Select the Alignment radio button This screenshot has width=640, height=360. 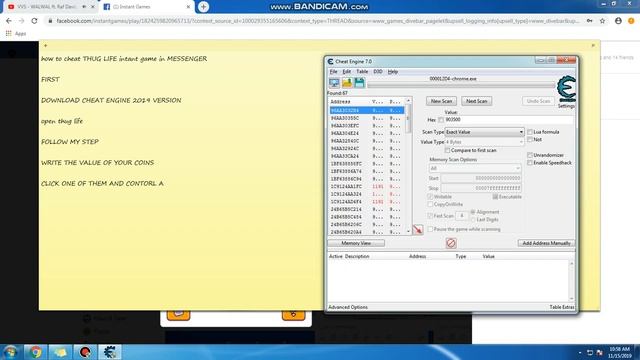(x=473, y=212)
